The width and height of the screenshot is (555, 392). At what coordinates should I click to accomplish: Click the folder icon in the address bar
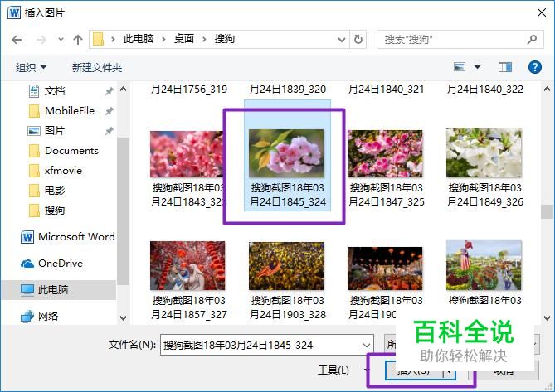(98, 39)
